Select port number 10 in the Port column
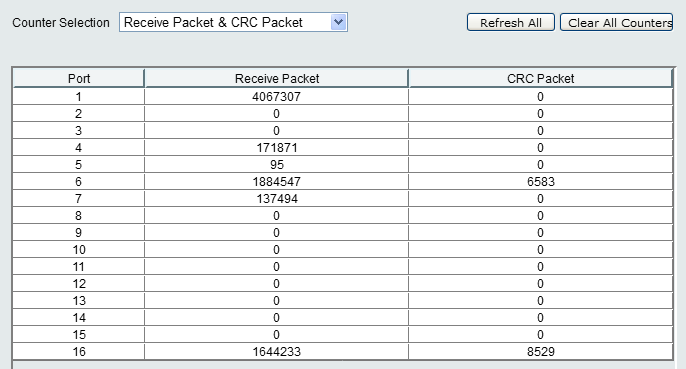This screenshot has height=369, width=686. pyautogui.click(x=79, y=250)
